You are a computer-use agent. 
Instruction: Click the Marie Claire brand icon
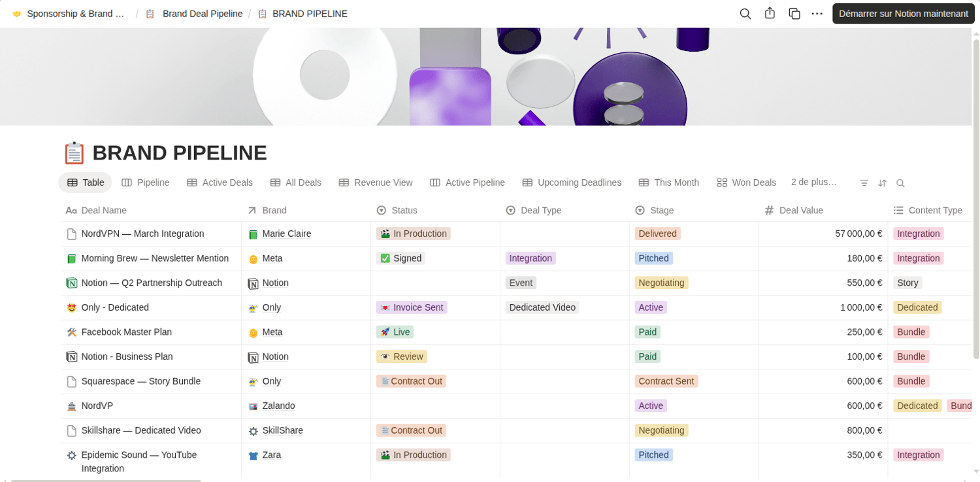click(253, 234)
